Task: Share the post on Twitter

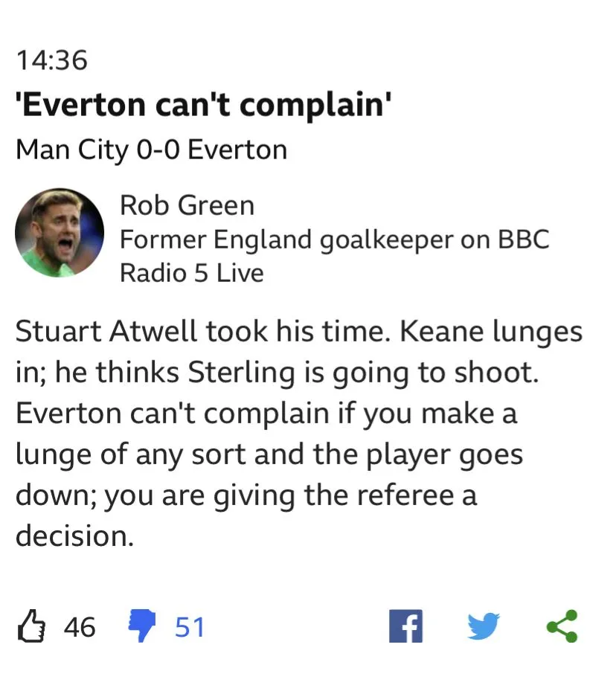Action: pos(484,626)
